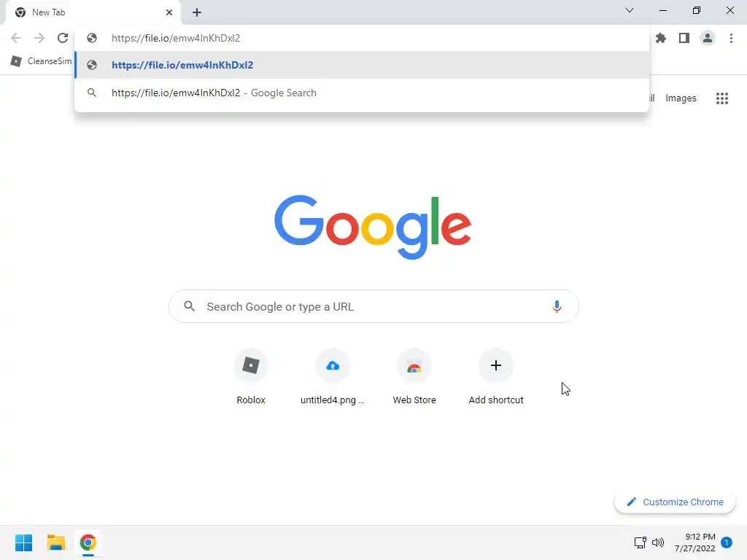
Task: Close the New Tab tab
Action: [169, 12]
